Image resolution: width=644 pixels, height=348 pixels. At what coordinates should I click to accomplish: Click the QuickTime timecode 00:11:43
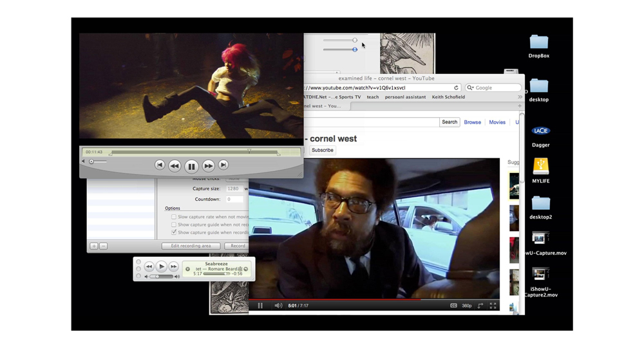tap(94, 152)
